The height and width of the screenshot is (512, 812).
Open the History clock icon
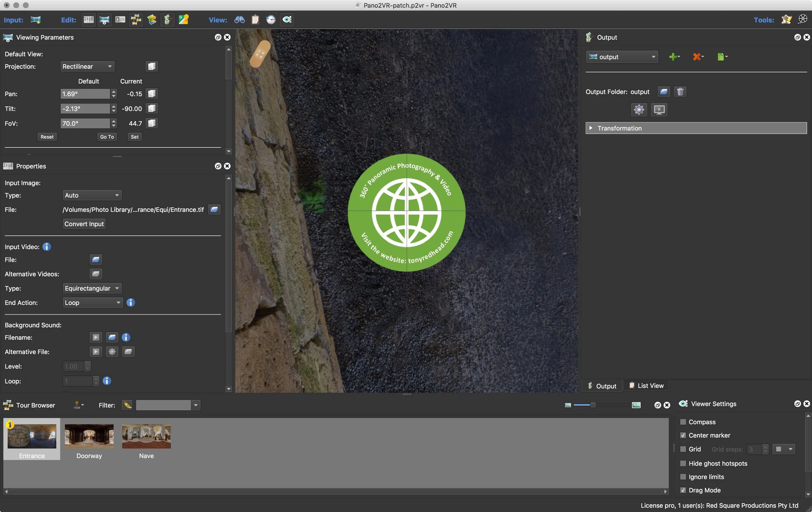pos(271,19)
